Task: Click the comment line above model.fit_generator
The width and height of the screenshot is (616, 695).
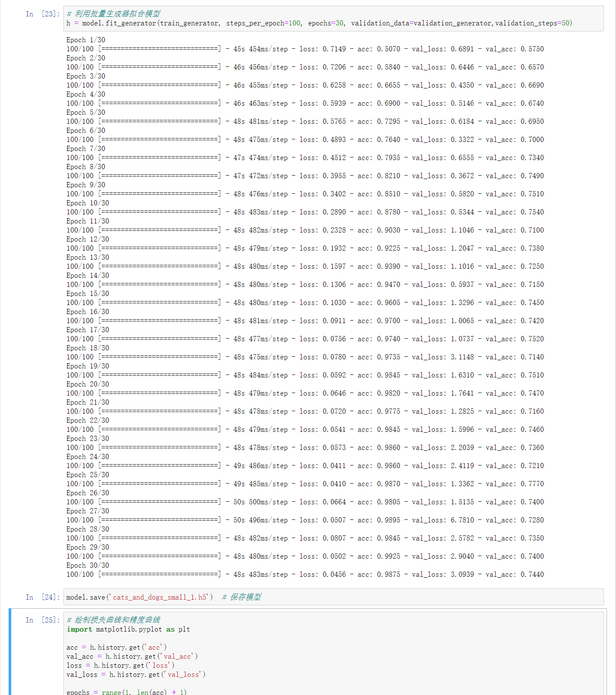Action: 113,14
